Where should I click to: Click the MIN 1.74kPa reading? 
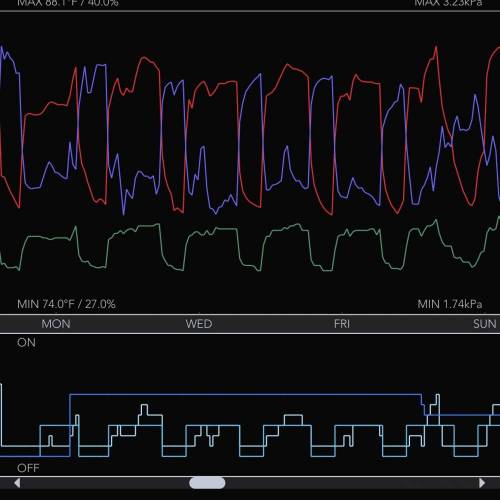(x=450, y=304)
